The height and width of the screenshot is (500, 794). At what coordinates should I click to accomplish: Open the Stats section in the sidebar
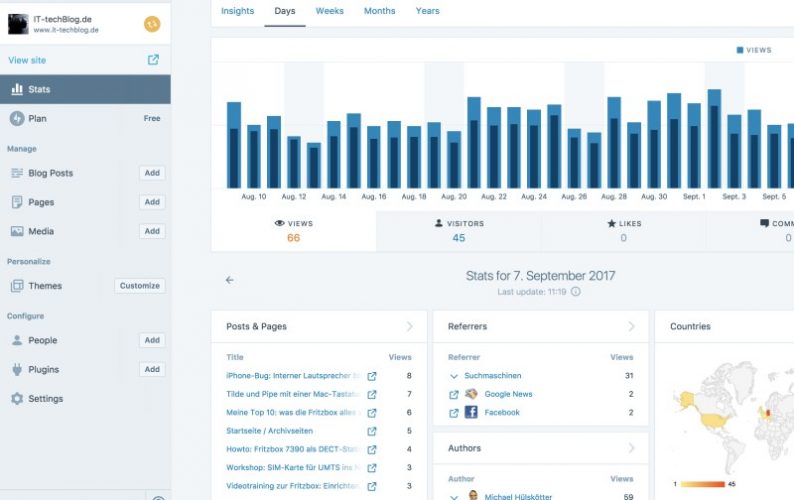(85, 89)
